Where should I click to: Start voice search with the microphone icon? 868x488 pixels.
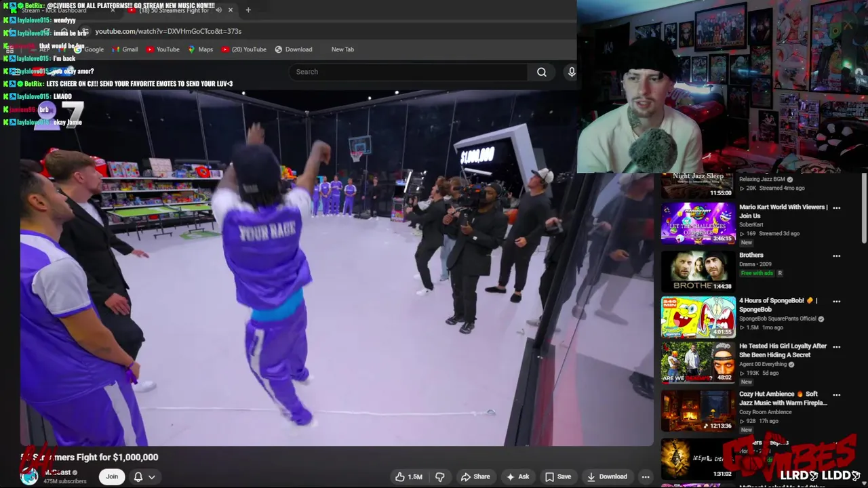click(572, 72)
